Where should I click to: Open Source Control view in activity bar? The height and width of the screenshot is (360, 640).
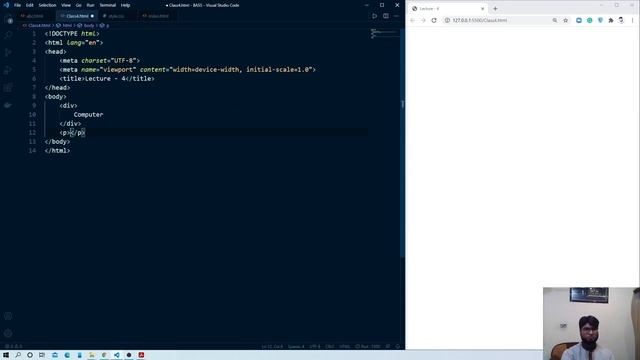point(8,52)
